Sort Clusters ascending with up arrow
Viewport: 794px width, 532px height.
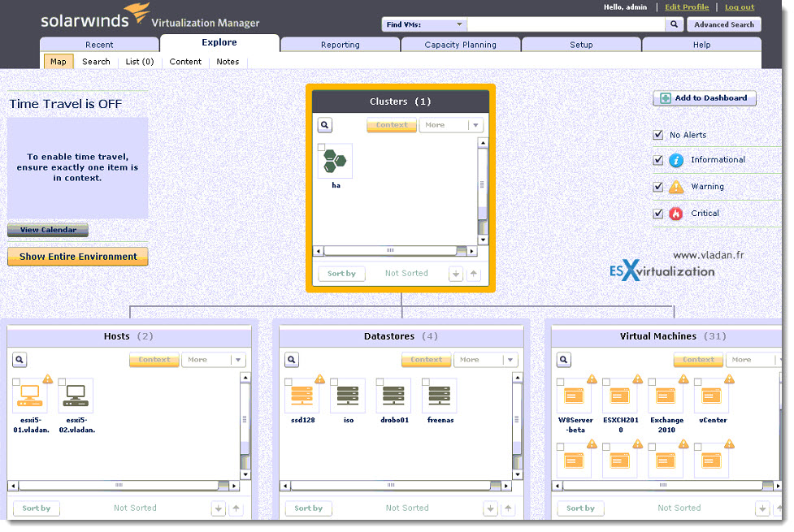coord(474,274)
